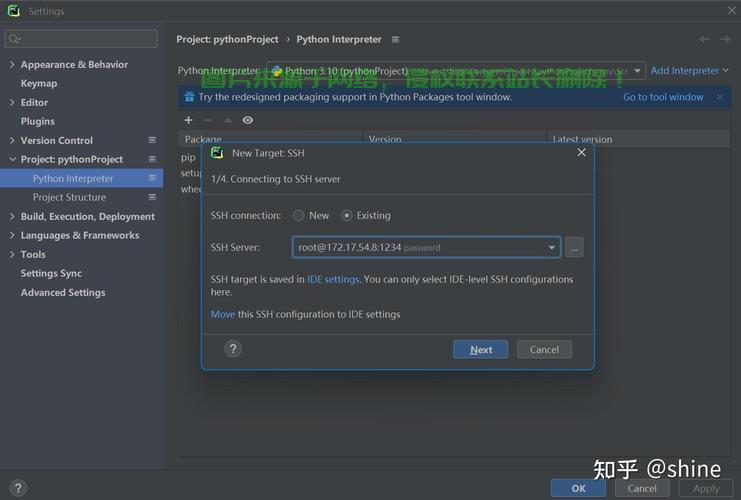Open Advanced Settings page
Image resolution: width=741 pixels, height=500 pixels.
pos(63,293)
